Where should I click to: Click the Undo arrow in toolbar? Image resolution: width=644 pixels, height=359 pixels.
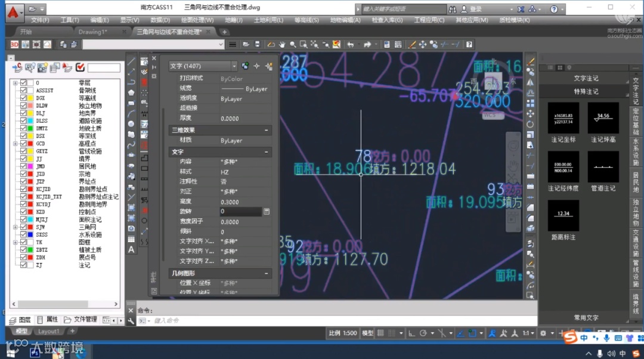point(351,45)
